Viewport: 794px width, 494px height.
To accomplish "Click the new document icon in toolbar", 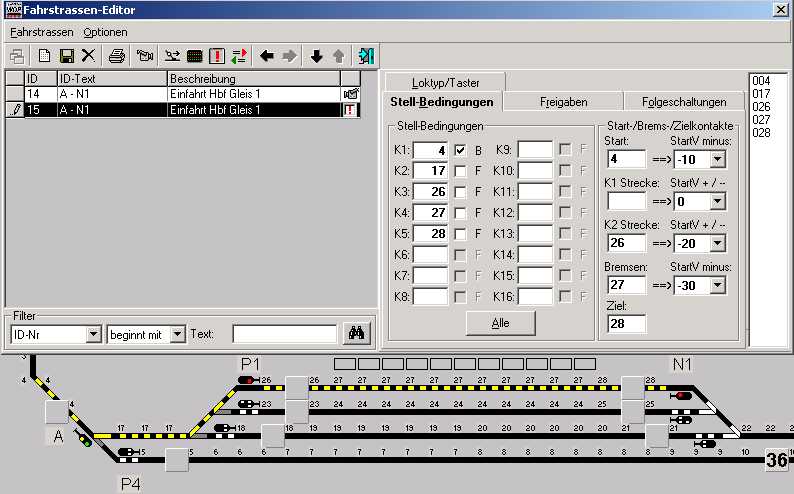I will (x=45, y=56).
